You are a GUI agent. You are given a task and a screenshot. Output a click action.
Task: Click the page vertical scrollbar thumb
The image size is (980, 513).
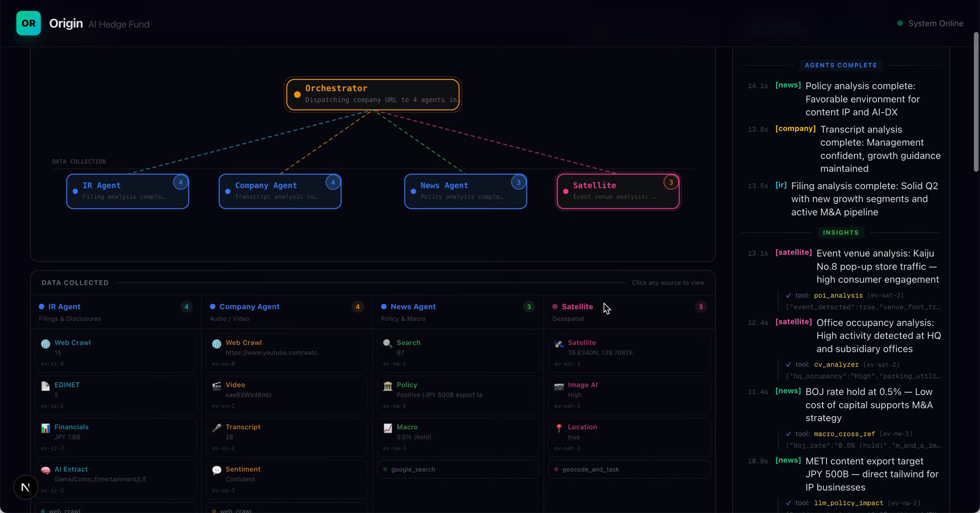click(976, 102)
